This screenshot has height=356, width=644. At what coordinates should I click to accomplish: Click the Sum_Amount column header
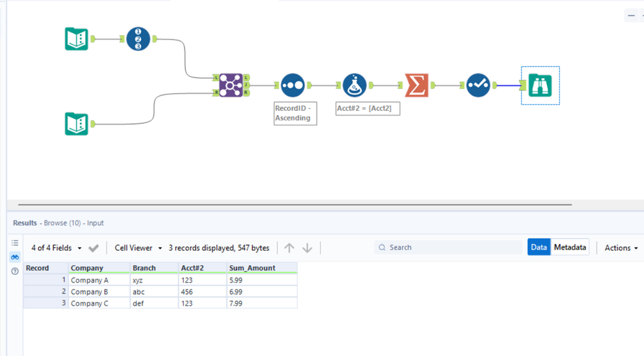[262, 268]
